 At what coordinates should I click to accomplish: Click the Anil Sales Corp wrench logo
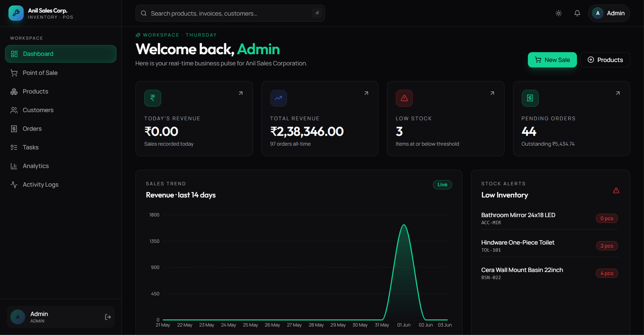point(16,13)
